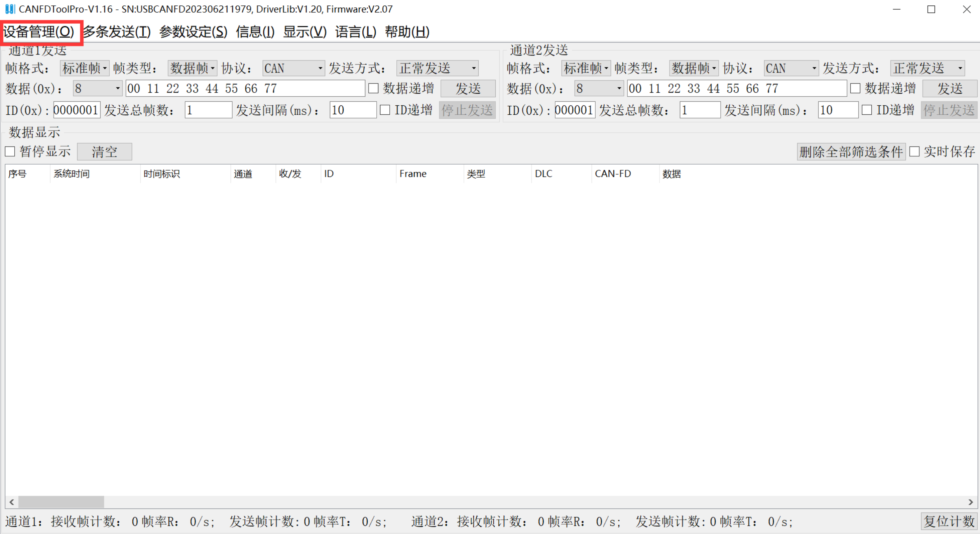Expand channel 1 帧格式 dropdown
Screen dimensions: 980x534
pyautogui.click(x=85, y=69)
